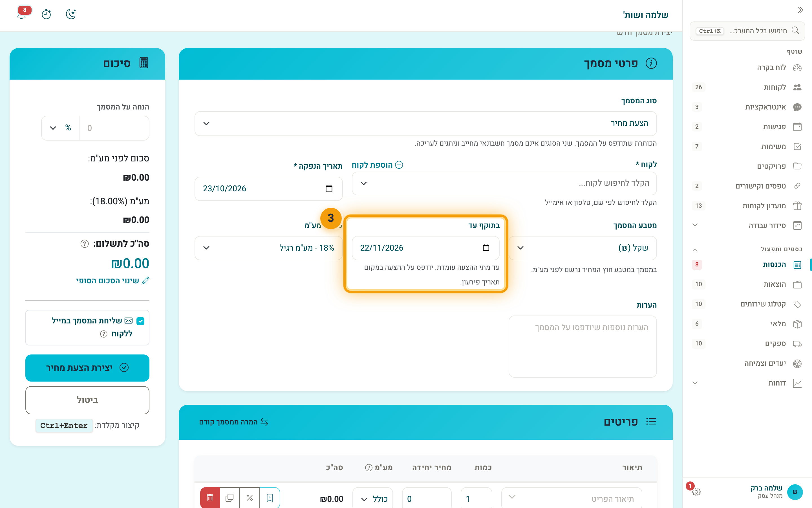Collapse כספים ותפעול section
The width and height of the screenshot is (812, 508).
click(x=695, y=250)
